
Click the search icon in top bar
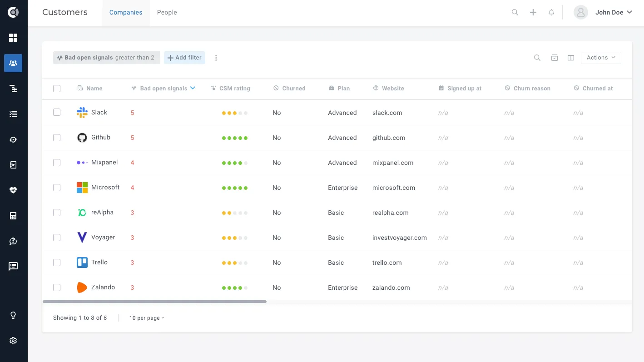[x=515, y=12]
